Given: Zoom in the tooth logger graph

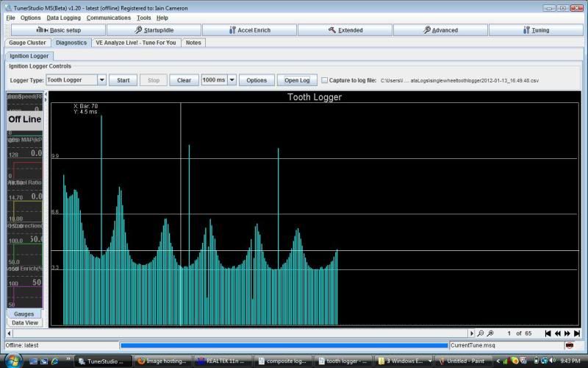Looking at the screenshot, I should click(490, 333).
